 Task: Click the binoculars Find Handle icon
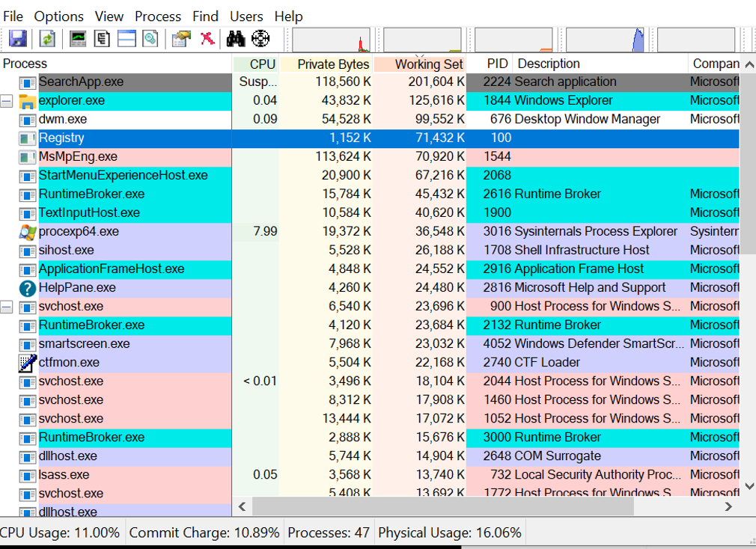click(x=236, y=39)
